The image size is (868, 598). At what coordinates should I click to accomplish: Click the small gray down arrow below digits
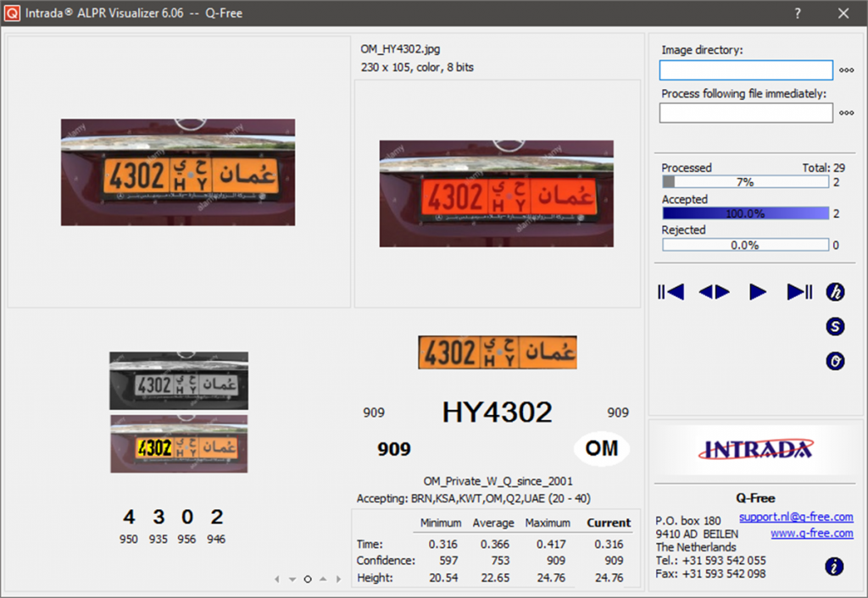[x=292, y=579]
